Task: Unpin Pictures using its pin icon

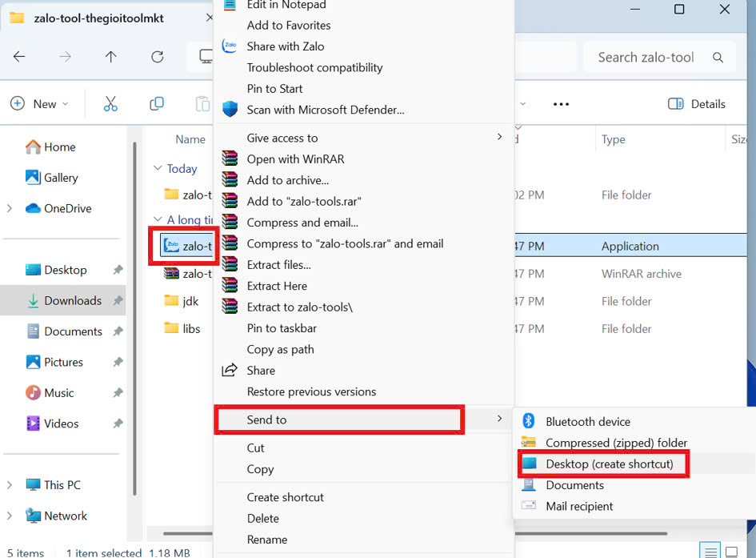Action: (x=118, y=362)
